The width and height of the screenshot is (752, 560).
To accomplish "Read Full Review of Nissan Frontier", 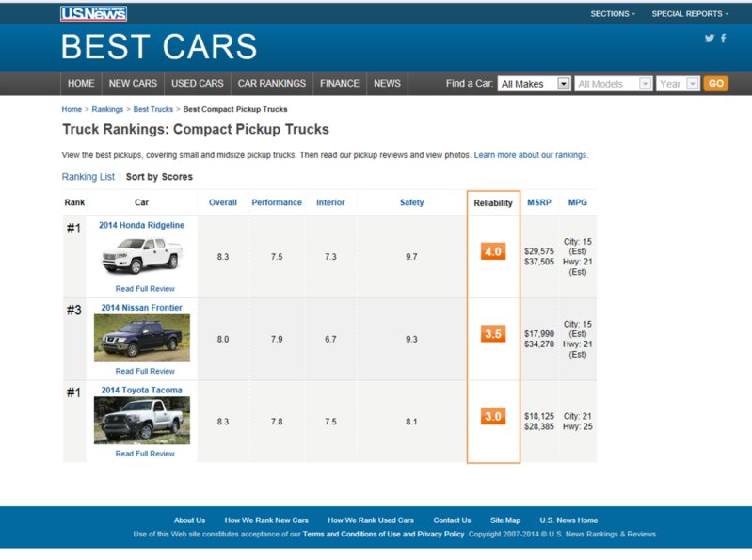I will 145,371.
